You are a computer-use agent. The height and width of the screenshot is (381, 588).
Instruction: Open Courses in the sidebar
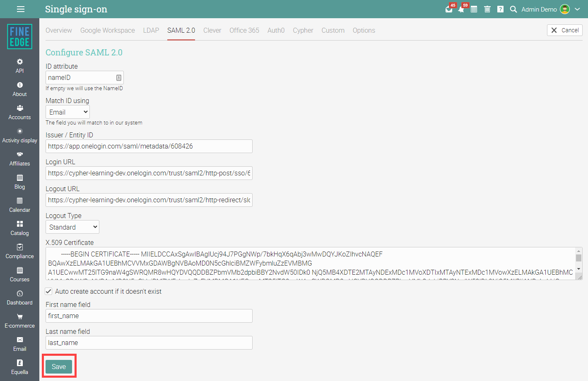(x=19, y=274)
